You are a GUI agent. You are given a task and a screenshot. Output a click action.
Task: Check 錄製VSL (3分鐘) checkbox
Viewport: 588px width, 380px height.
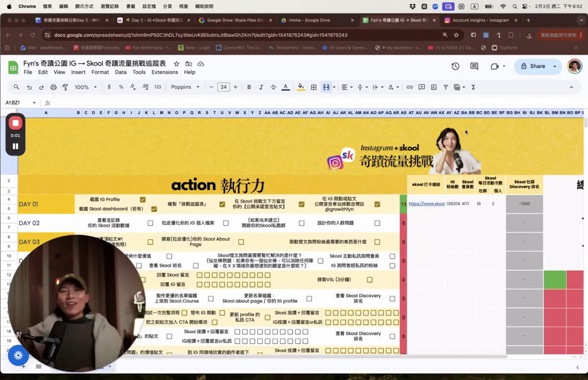point(370,280)
